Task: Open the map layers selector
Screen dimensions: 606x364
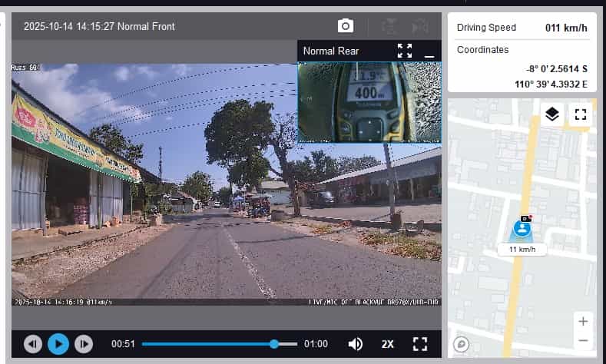Action: 551,114
